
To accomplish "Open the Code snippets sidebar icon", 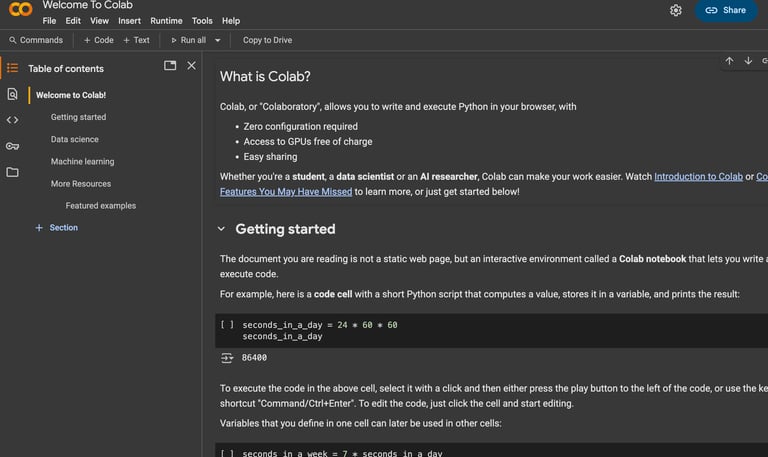I will [12, 120].
